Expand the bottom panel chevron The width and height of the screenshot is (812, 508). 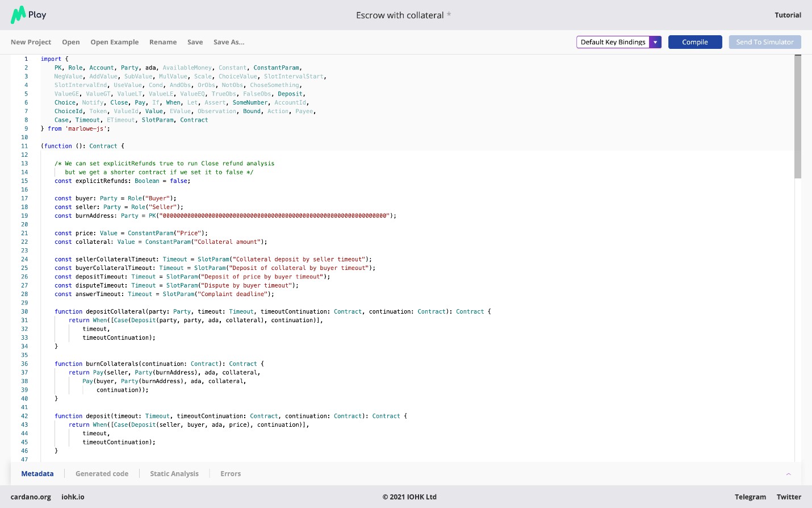coord(788,474)
